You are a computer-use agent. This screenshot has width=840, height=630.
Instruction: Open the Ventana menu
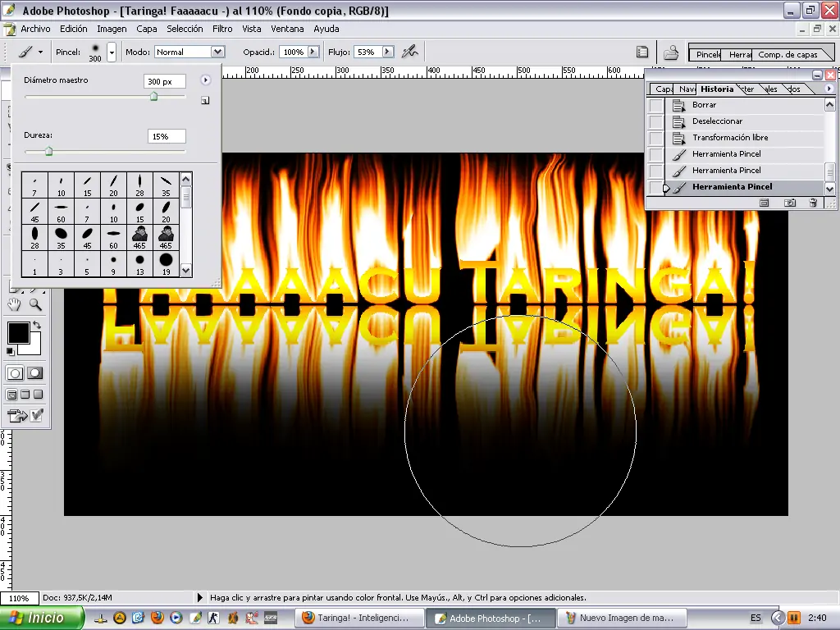pyautogui.click(x=287, y=29)
